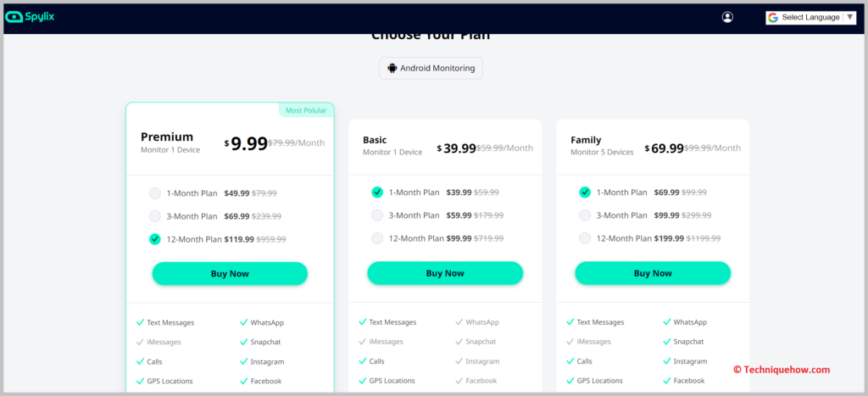Viewport: 868px width, 396px height.
Task: Click Premium GPS Locations checkmark icon
Action: pos(140,381)
